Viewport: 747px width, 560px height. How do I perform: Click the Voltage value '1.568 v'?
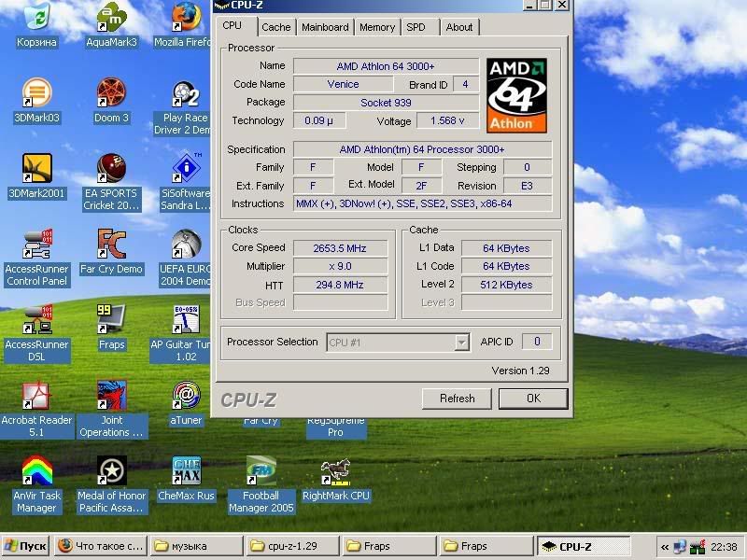coord(448,121)
